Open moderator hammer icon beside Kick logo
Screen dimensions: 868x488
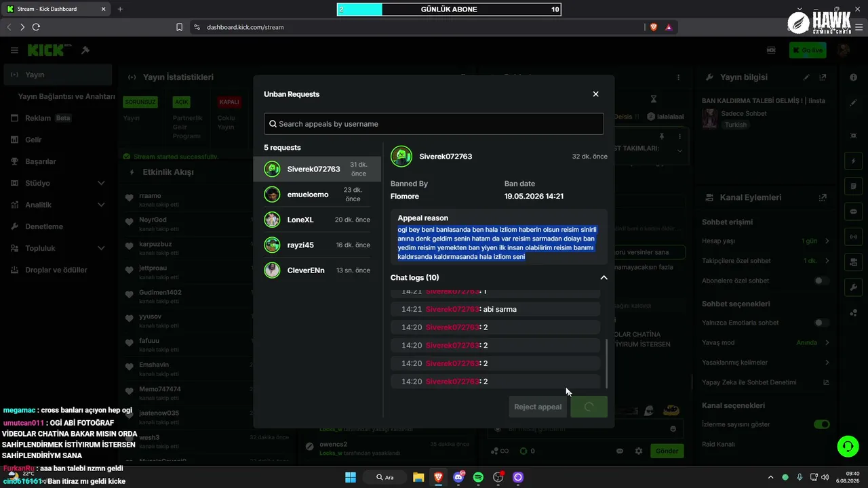click(85, 50)
